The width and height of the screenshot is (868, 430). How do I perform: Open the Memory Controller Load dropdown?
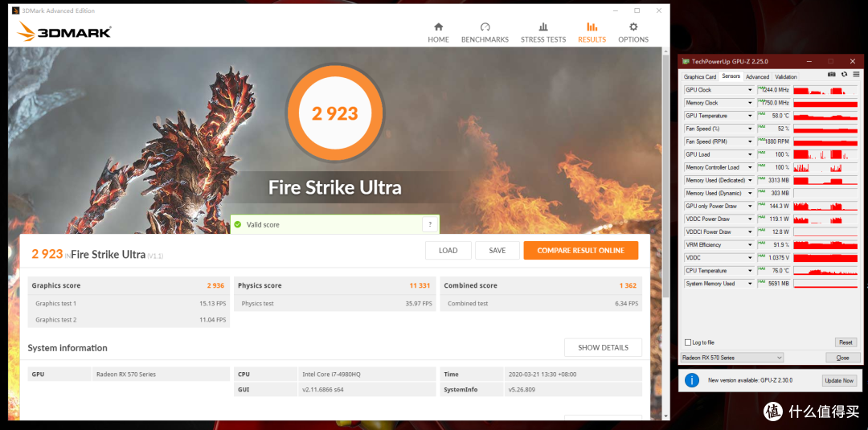pos(750,167)
